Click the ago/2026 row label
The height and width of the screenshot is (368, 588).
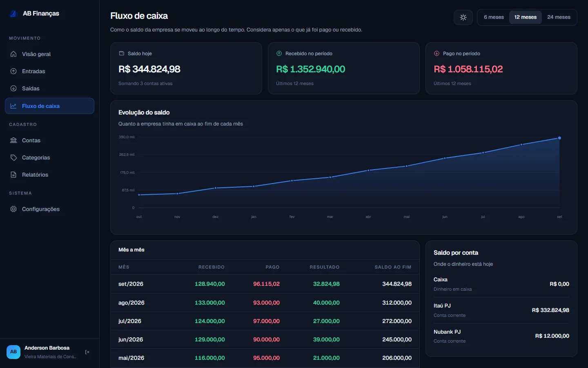131,303
